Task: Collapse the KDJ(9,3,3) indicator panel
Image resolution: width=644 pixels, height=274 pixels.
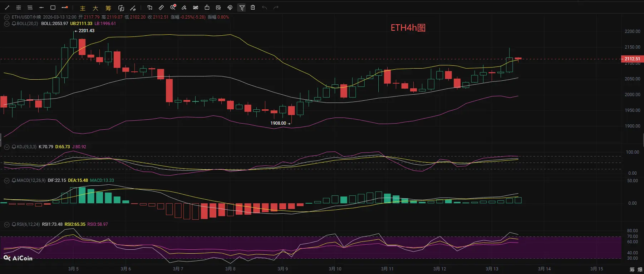Action: 6,147
